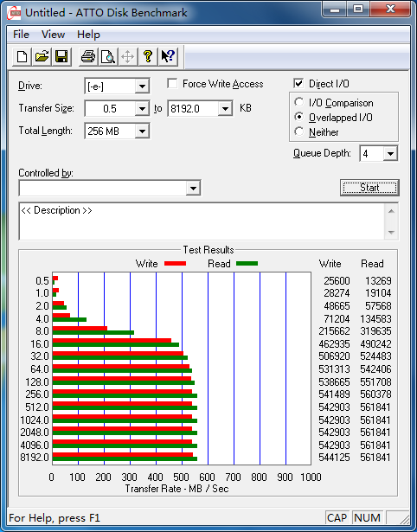Click the yellow question mark About icon
Image resolution: width=417 pixels, height=532 pixels.
(x=148, y=56)
